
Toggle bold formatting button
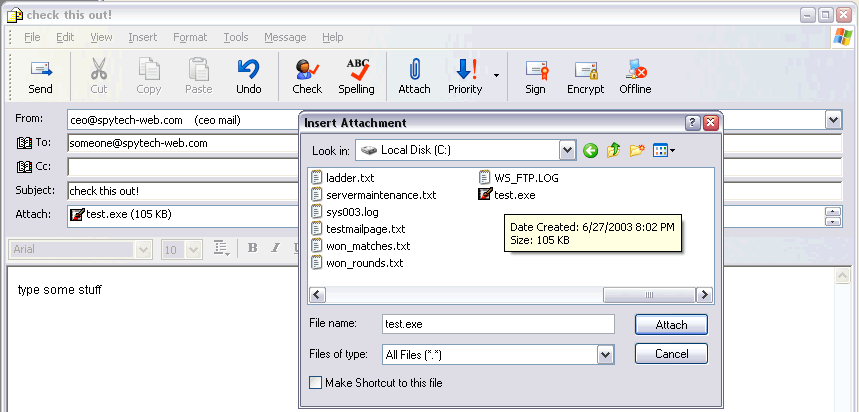[x=252, y=248]
